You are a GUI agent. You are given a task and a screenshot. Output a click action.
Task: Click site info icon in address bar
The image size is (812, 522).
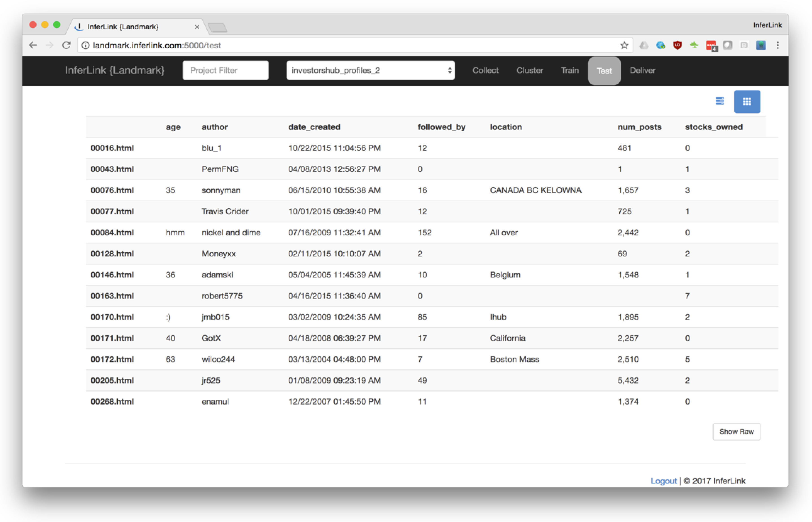tap(86, 45)
